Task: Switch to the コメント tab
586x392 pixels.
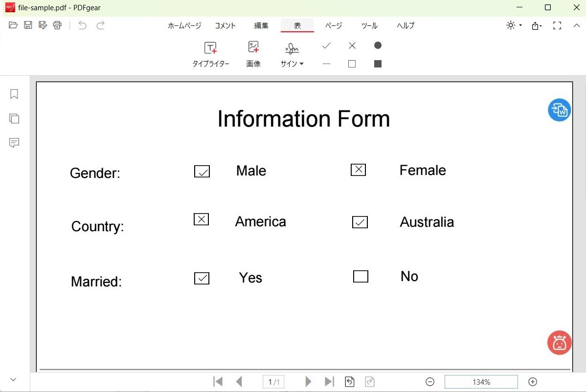Action: (x=225, y=25)
